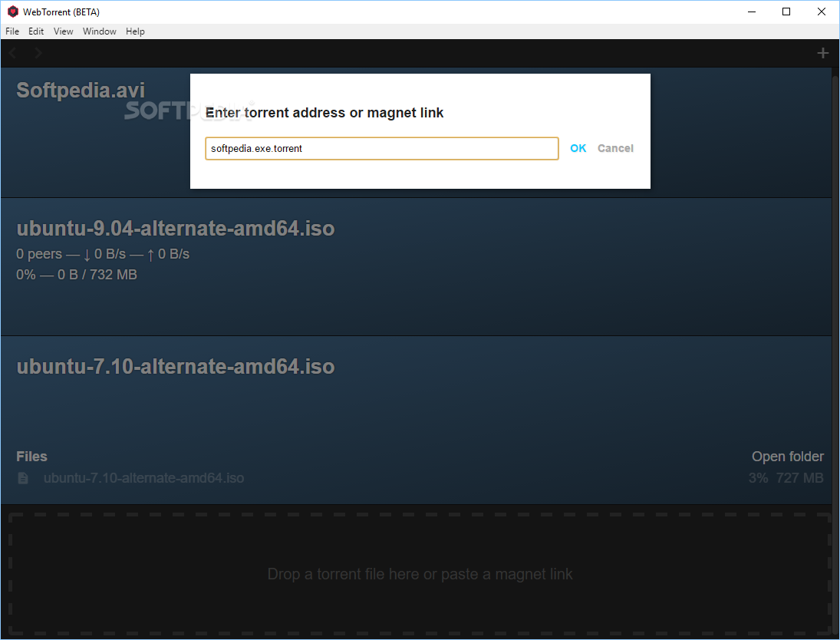Click Open folder link
Image resolution: width=840 pixels, height=640 pixels.
coord(788,457)
